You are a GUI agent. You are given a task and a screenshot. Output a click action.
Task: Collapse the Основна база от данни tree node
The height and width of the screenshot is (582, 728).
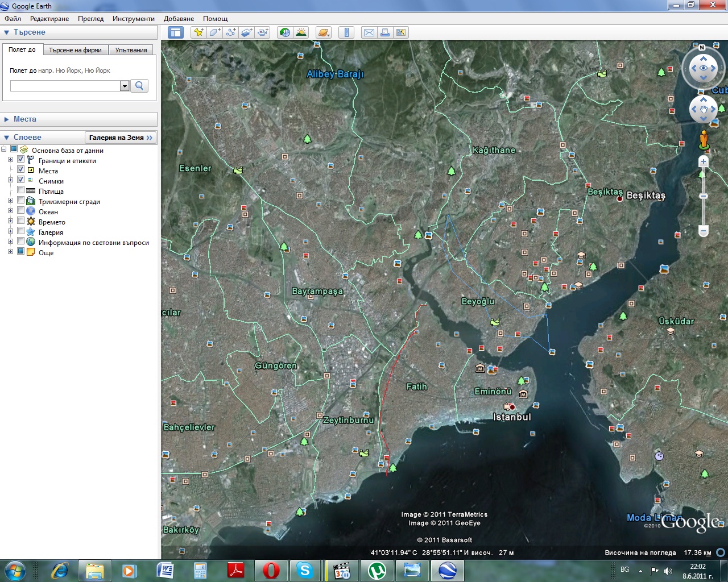pyautogui.click(x=4, y=150)
